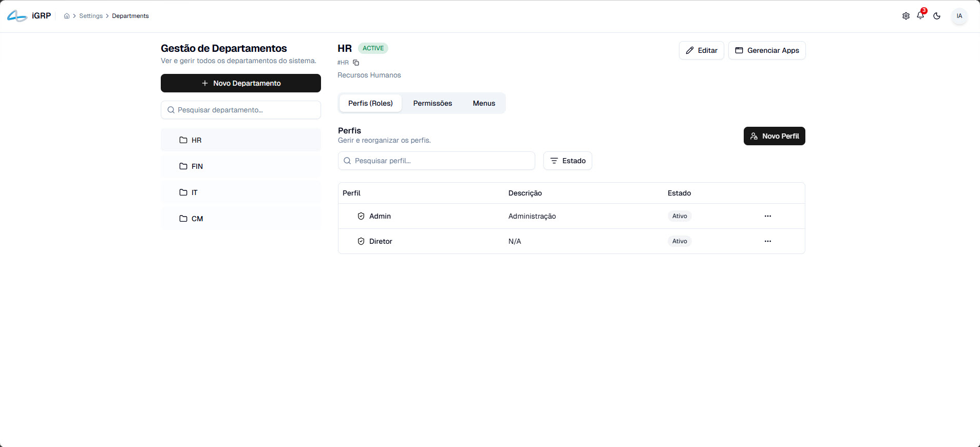Click the Descrição column header
Screen dimensions: 980x447
click(x=525, y=193)
